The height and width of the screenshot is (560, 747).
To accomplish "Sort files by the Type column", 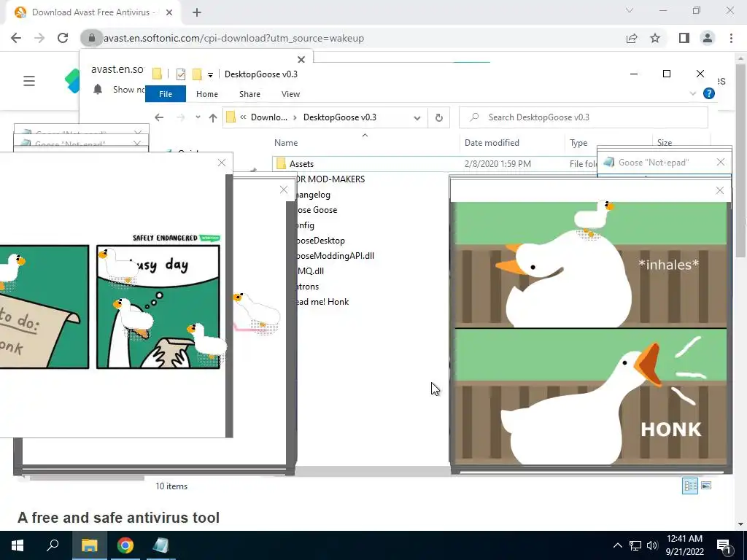I will coord(578,143).
